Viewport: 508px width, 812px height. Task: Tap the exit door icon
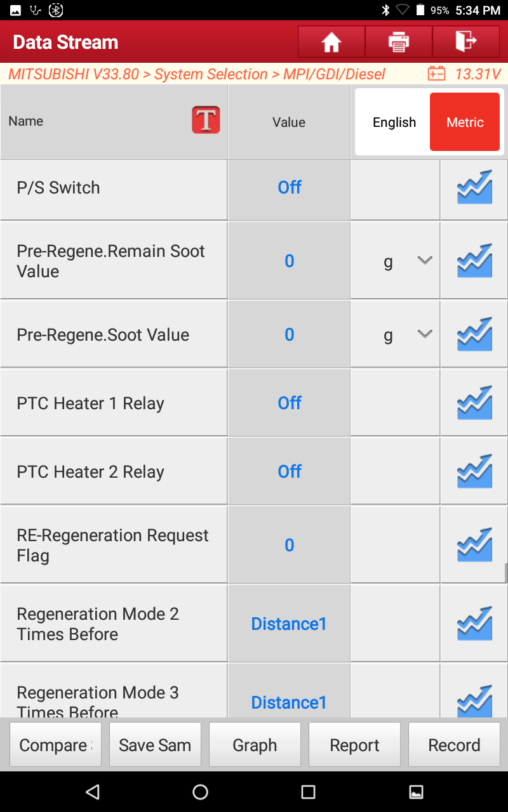point(466,42)
